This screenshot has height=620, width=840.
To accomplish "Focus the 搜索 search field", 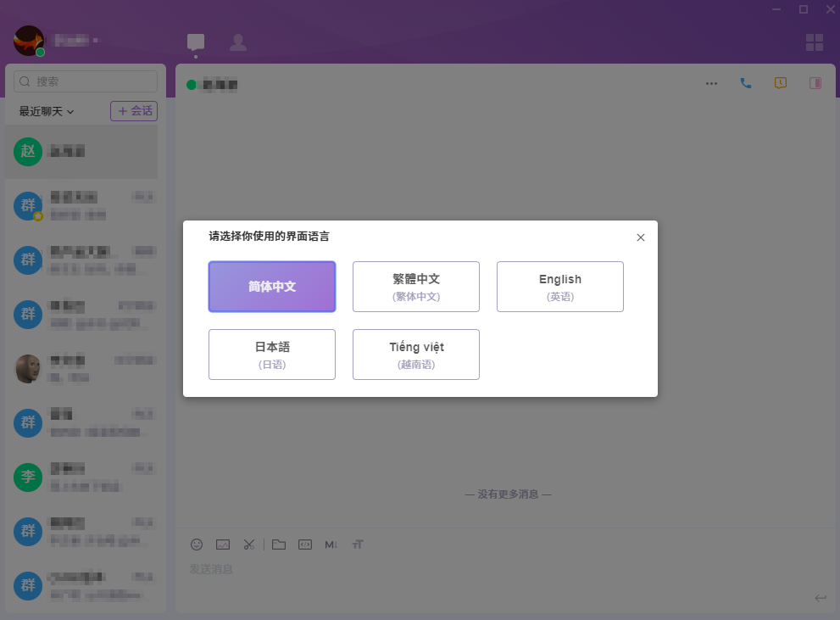I will coord(86,81).
